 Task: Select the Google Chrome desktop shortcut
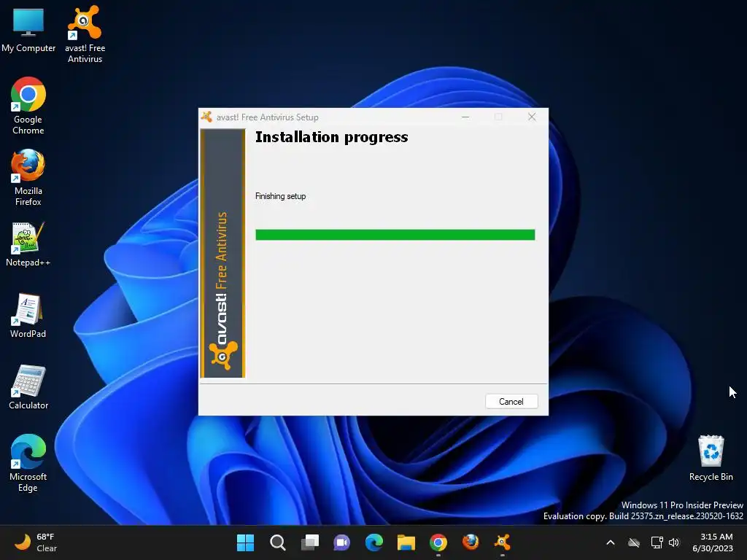[x=28, y=106]
